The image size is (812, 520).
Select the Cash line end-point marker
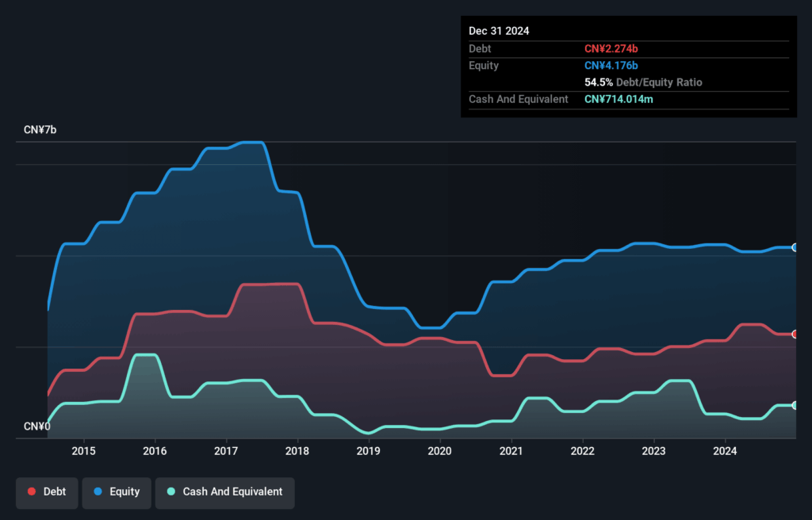coord(795,405)
